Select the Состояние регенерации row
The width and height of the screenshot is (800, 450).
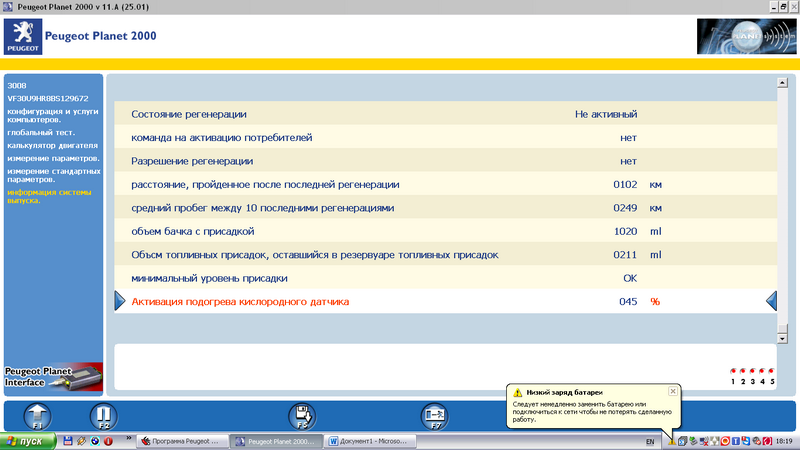[189, 114]
